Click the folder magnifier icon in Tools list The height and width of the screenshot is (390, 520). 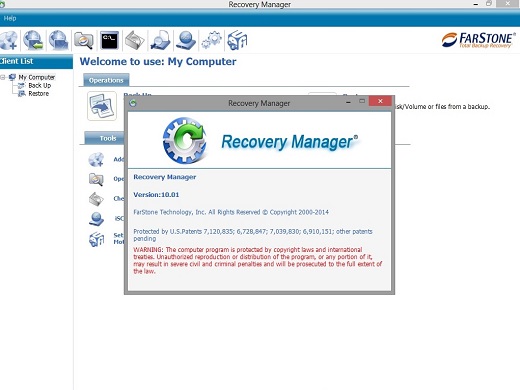coord(96,179)
